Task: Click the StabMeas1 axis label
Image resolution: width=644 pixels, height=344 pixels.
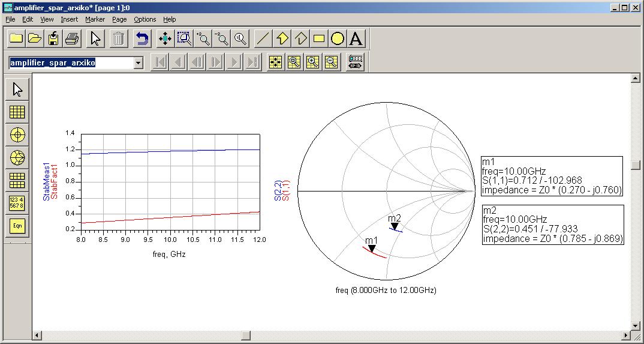Action: (46, 181)
